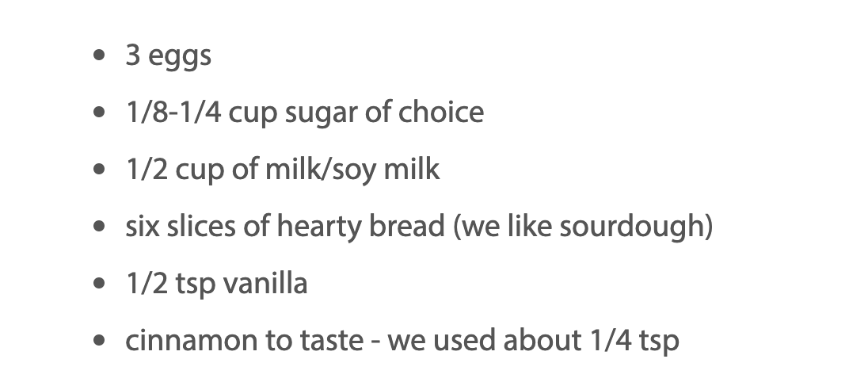
Task: Click the word 'vanilla'
Action: (x=265, y=283)
